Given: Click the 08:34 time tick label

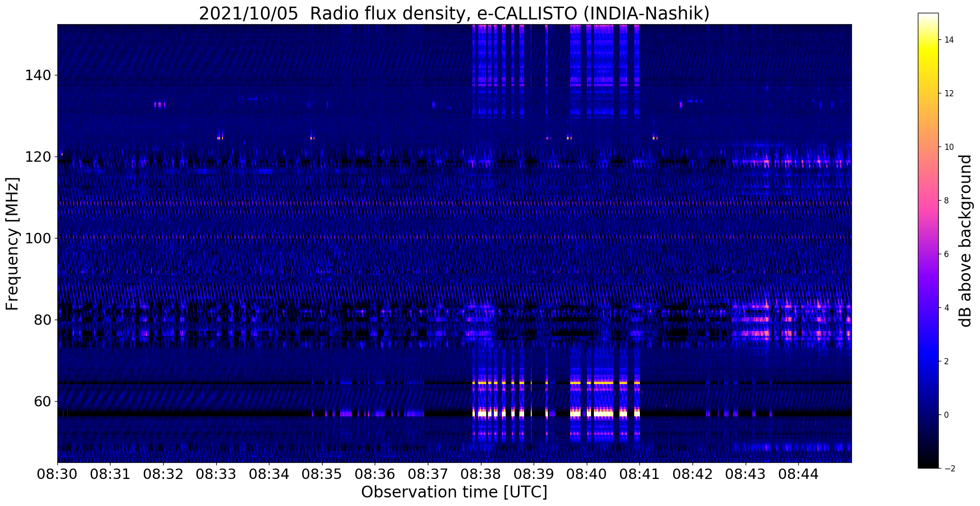Looking at the screenshot, I should pyautogui.click(x=269, y=474).
